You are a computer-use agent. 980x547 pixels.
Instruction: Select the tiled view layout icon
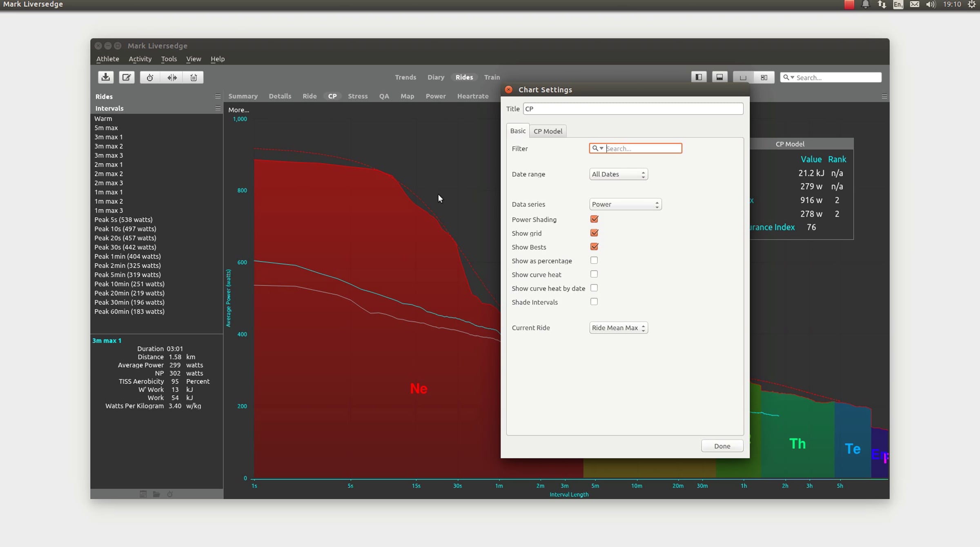point(764,77)
